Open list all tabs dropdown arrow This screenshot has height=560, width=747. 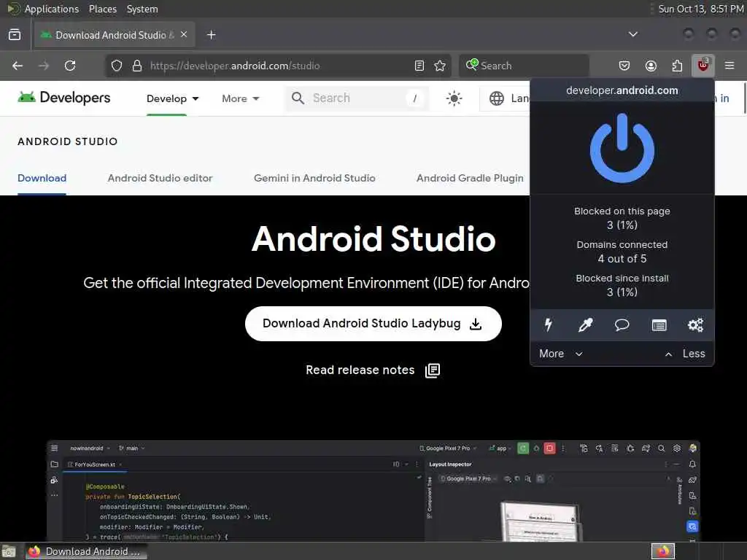(633, 34)
